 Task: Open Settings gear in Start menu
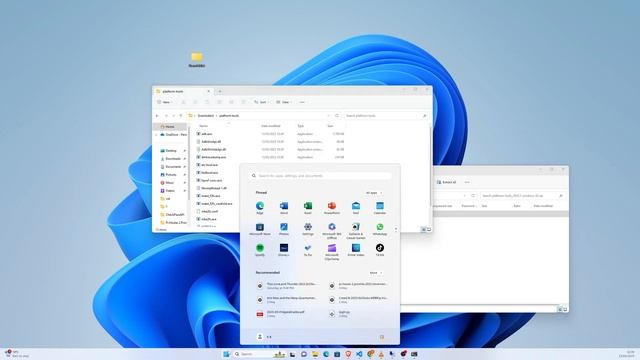tap(308, 229)
